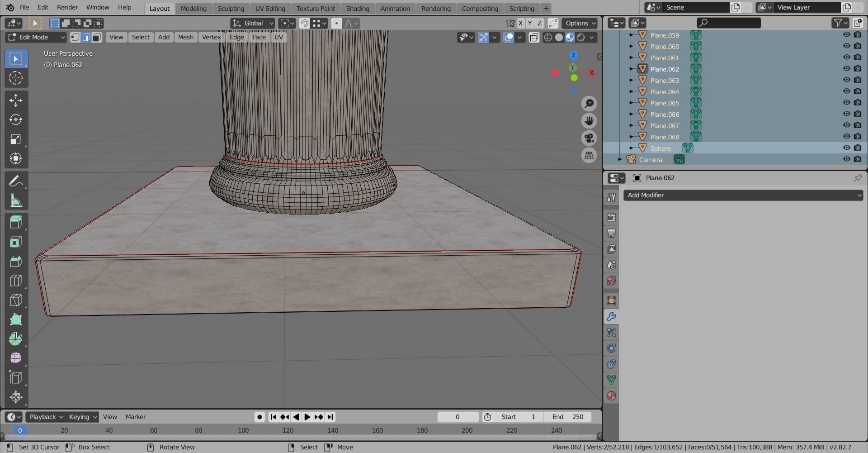868x453 pixels.
Task: Open the Mesh menu in viewport header
Action: pos(185,37)
